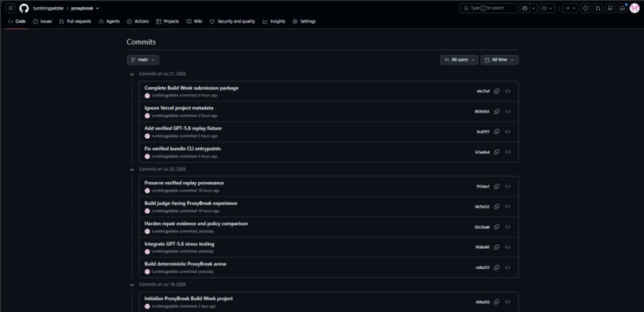Browse repository at Add verified GPT-5.6 replay fixture
The width and height of the screenshot is (644, 312).
click(508, 132)
